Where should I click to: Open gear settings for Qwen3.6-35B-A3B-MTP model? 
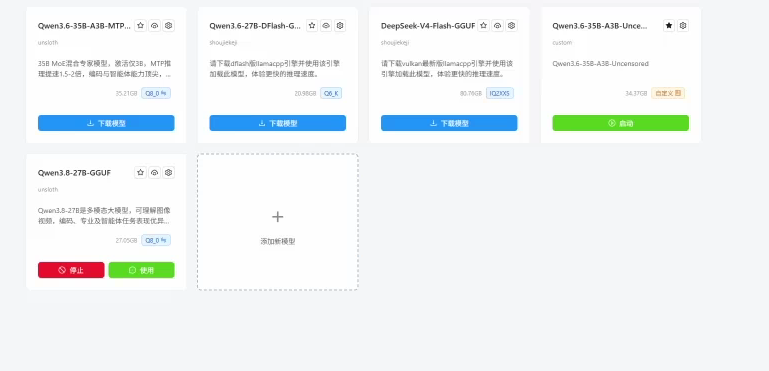[169, 26]
